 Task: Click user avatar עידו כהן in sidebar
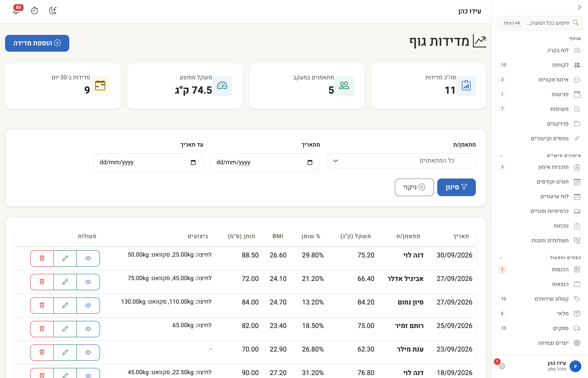[575, 366]
